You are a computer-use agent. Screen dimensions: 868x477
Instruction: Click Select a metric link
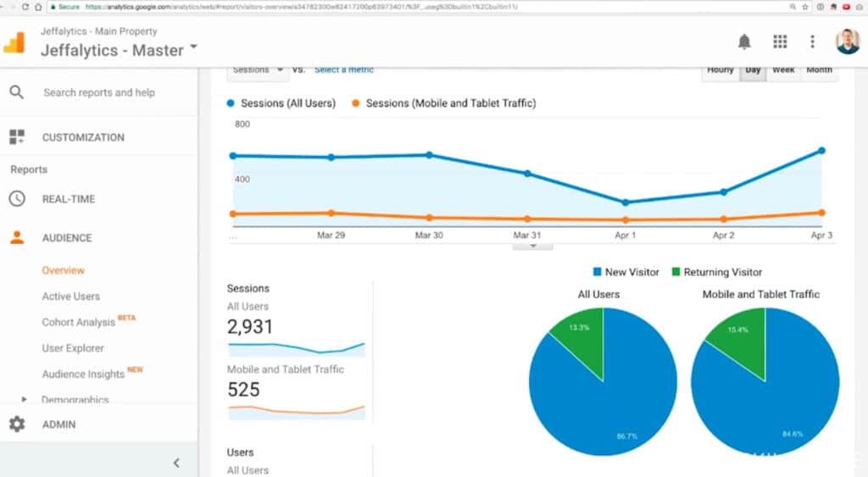click(344, 69)
